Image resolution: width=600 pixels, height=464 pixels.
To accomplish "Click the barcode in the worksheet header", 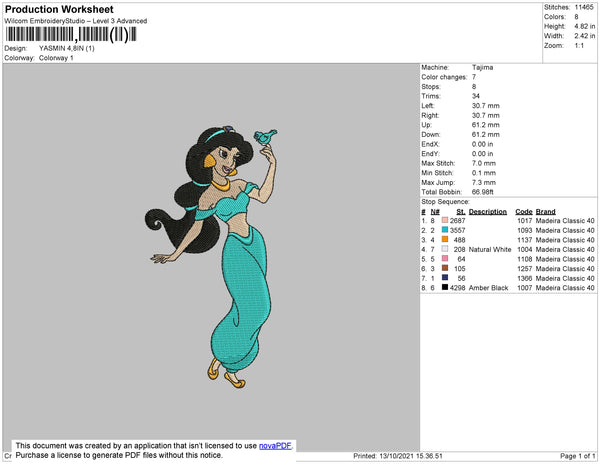I will coord(71,34).
